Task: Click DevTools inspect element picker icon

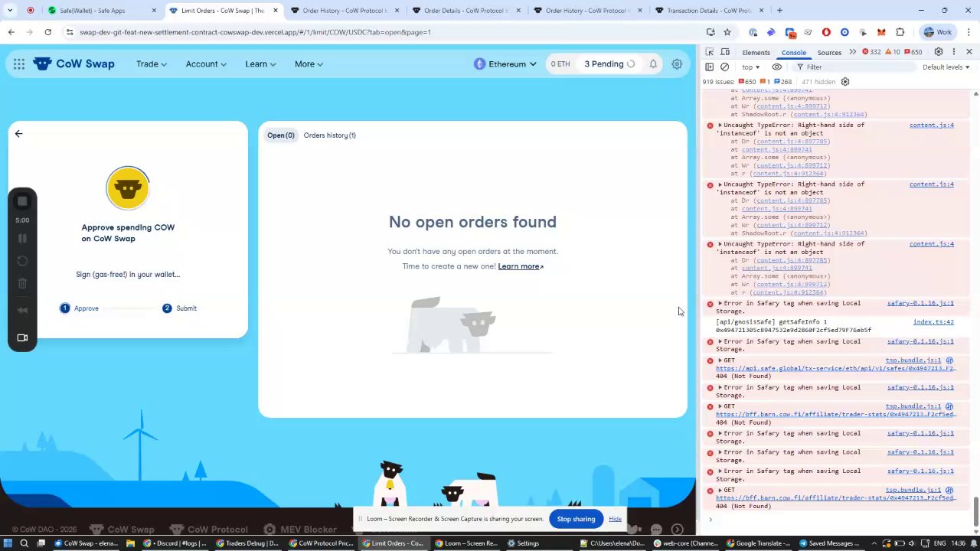Action: point(710,52)
